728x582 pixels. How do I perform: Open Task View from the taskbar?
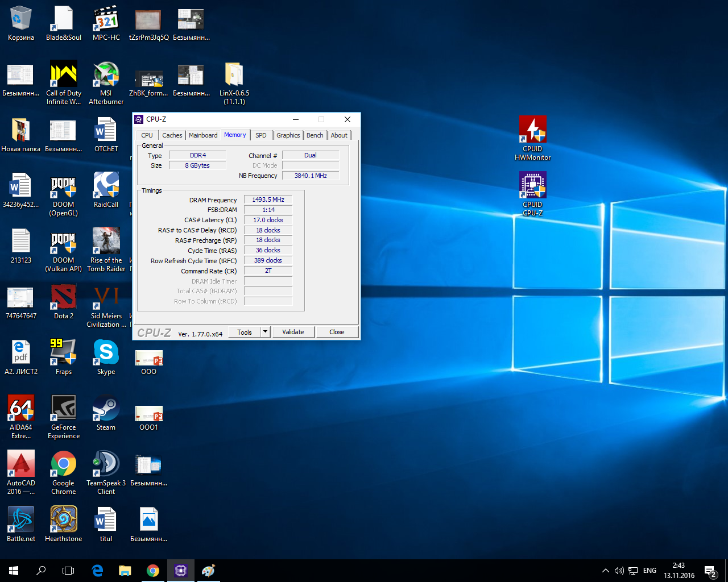click(x=68, y=571)
